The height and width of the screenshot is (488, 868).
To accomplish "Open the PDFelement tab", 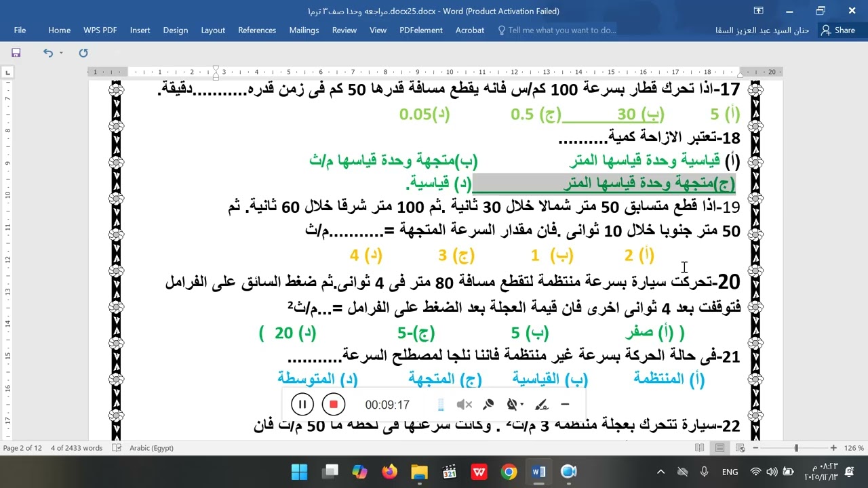I will coord(421,30).
